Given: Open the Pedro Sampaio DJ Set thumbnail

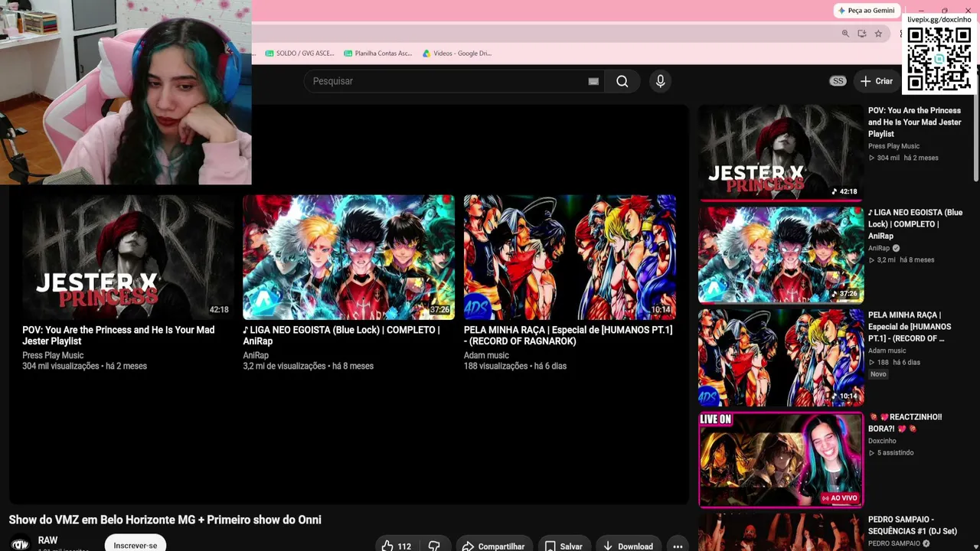Looking at the screenshot, I should click(x=780, y=533).
